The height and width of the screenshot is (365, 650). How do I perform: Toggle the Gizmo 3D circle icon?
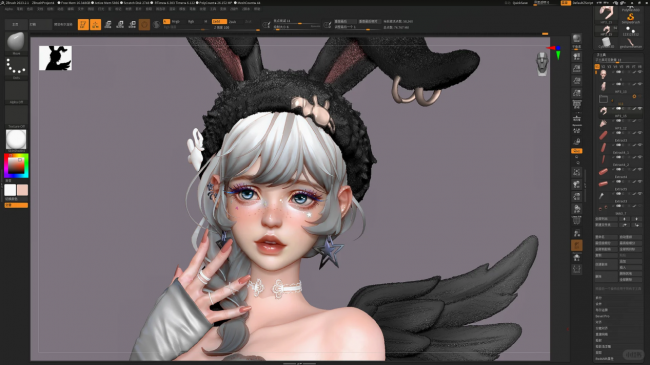(x=144, y=24)
